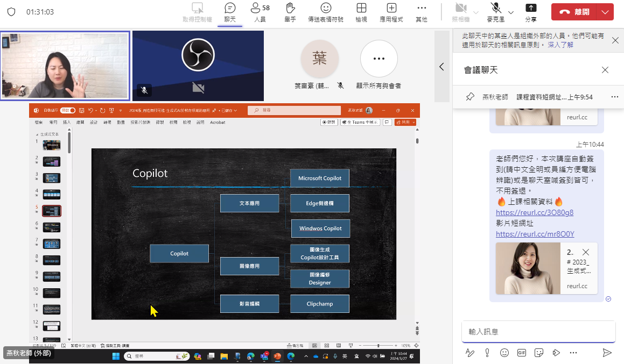Click the Loop actions icon in chat compose
624x364 pixels.
pyautogui.click(x=556, y=353)
